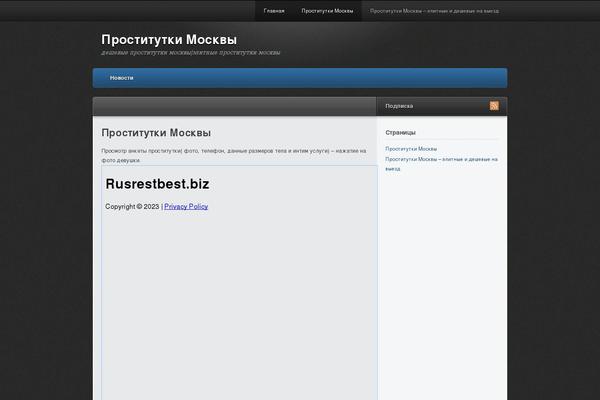The height and width of the screenshot is (400, 600).
Task: Open Проститутки Москвы top menu item
Action: (x=327, y=11)
